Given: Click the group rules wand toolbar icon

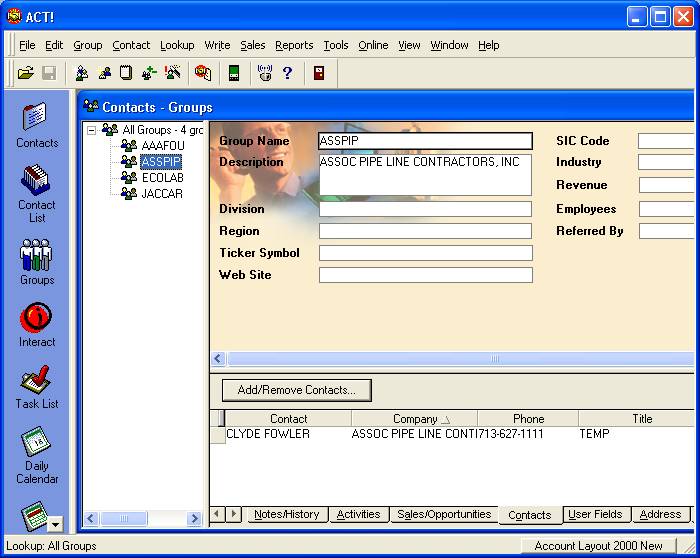Looking at the screenshot, I should point(172,72).
